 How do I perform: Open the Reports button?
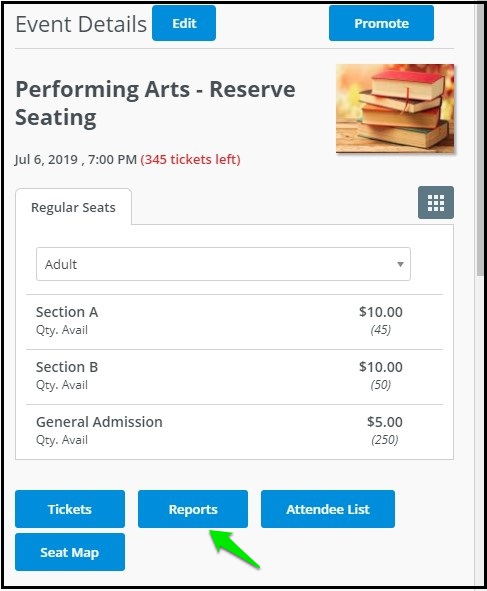click(193, 509)
